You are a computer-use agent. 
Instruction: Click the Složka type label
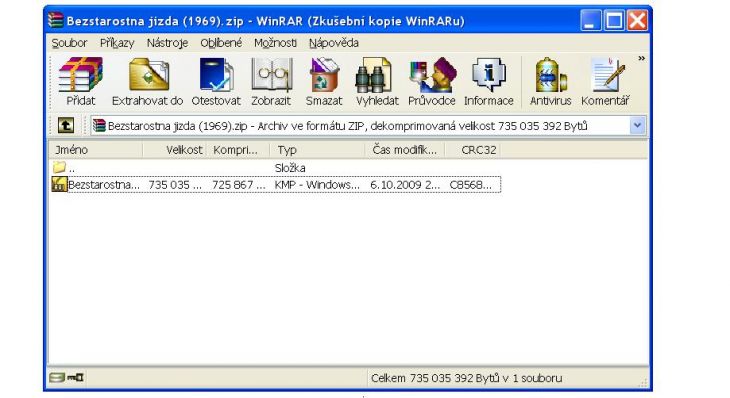[x=290, y=168]
